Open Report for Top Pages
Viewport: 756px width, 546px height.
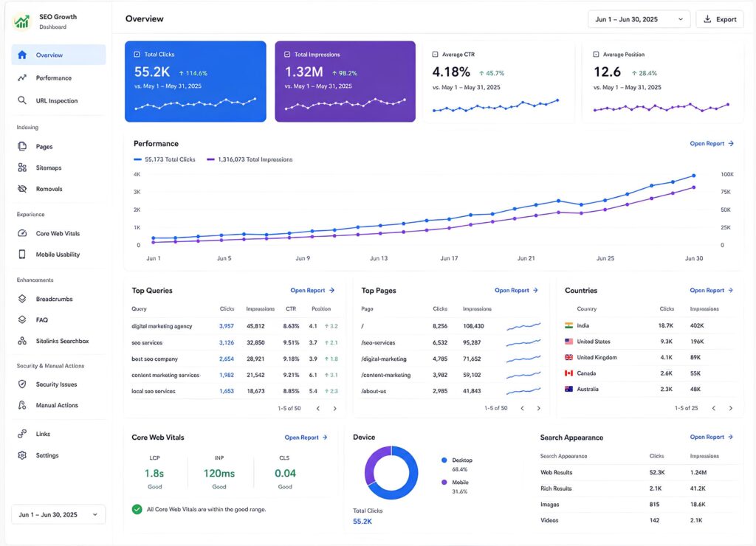(x=516, y=290)
